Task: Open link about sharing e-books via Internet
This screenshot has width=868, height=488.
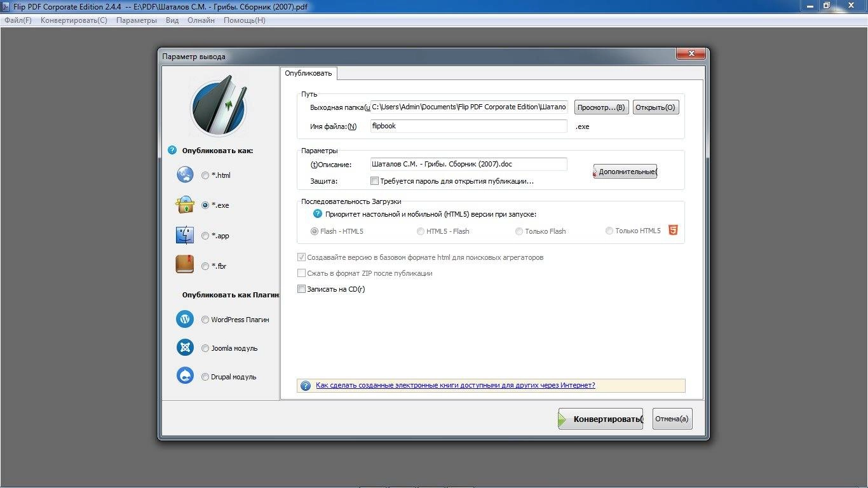Action: (x=456, y=386)
